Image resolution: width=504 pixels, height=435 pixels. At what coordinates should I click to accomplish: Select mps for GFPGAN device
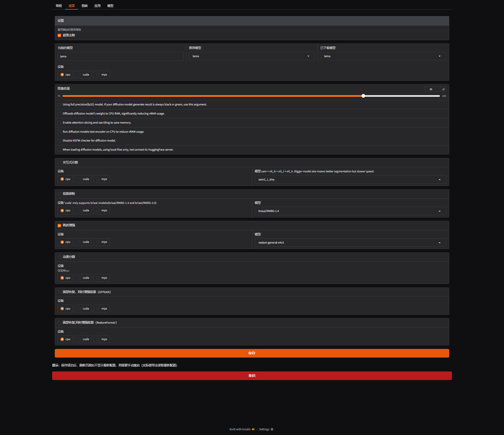(101, 309)
